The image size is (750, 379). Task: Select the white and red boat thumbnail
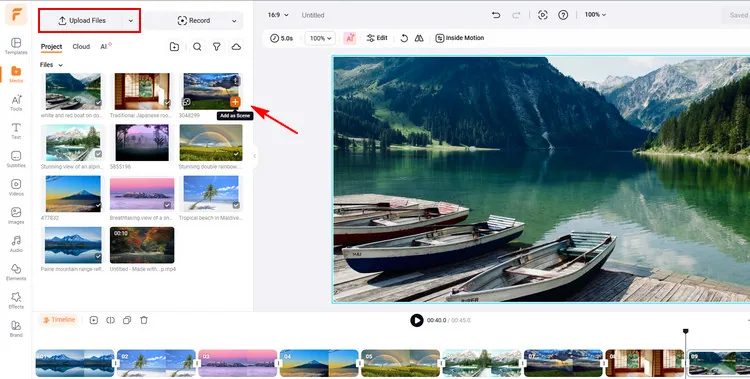[73, 91]
